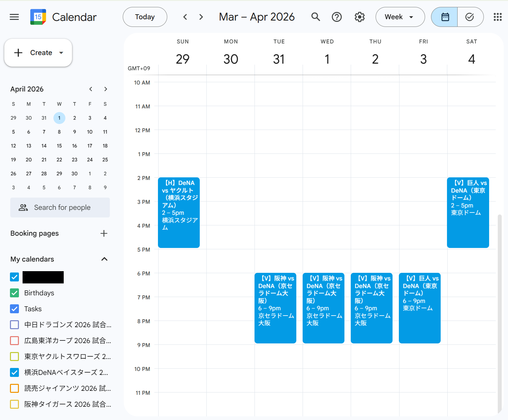
Task: Select April 15 in mini calendar
Action: coord(59,146)
